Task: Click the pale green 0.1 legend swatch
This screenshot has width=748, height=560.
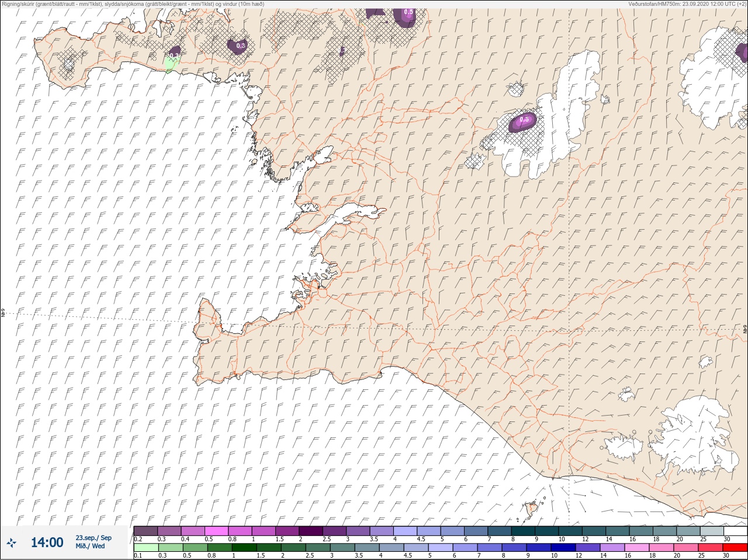Action: tap(146, 548)
